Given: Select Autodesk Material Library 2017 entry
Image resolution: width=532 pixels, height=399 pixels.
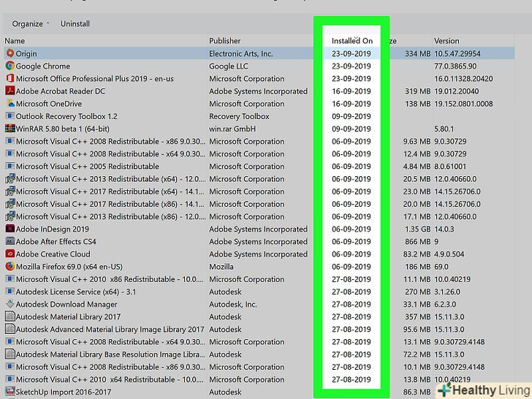Looking at the screenshot, I should tap(68, 317).
